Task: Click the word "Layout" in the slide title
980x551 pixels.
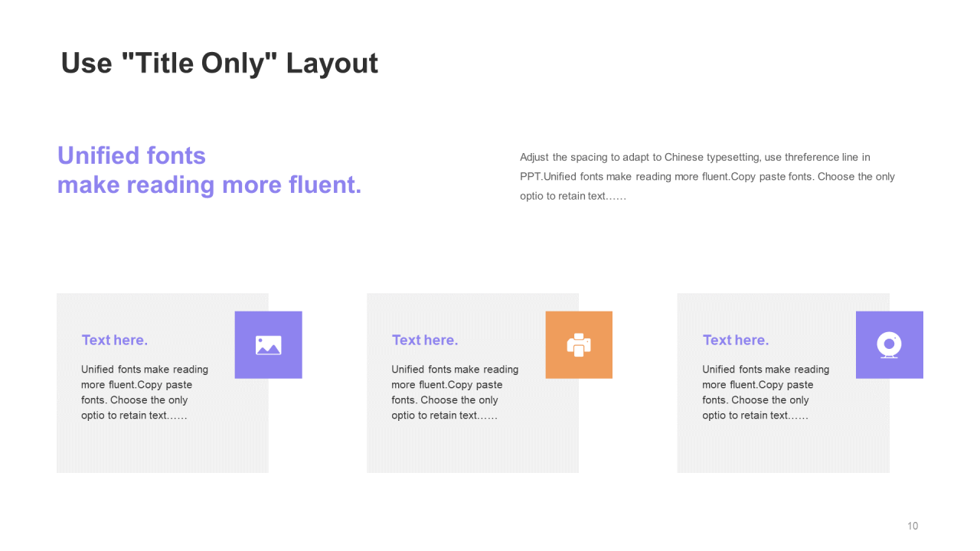Action: 332,63
